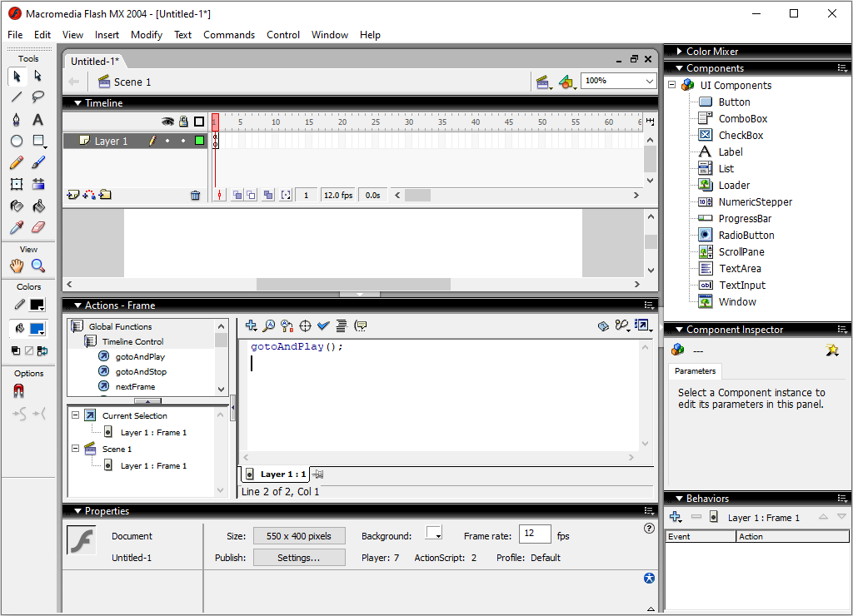Image resolution: width=853 pixels, height=616 pixels.
Task: Select gotoAndStop in the functions list
Action: (141, 372)
